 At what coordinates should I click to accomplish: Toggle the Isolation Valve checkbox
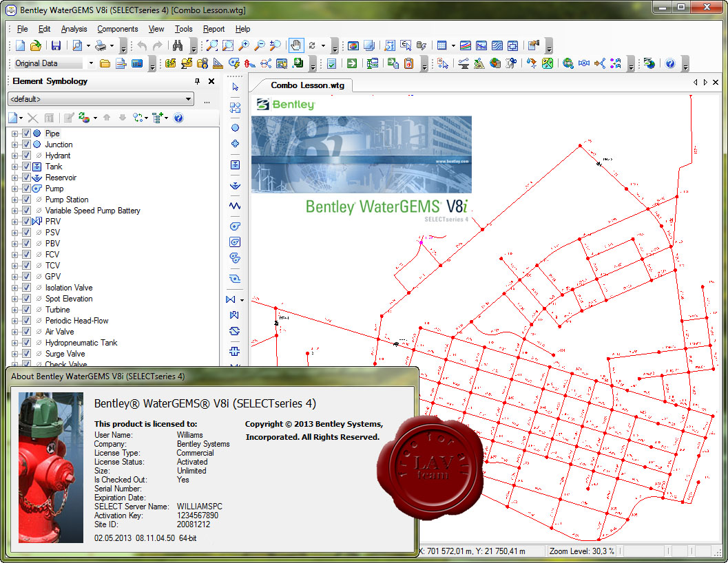point(26,288)
